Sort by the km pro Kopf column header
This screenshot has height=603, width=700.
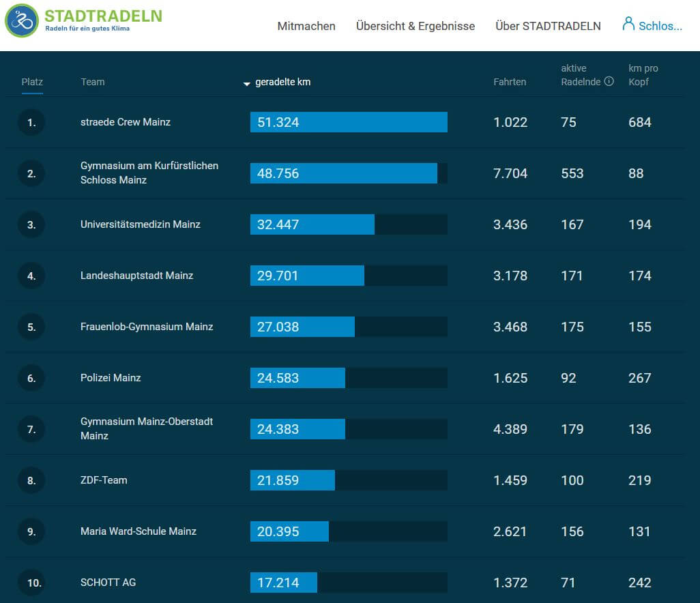(643, 75)
